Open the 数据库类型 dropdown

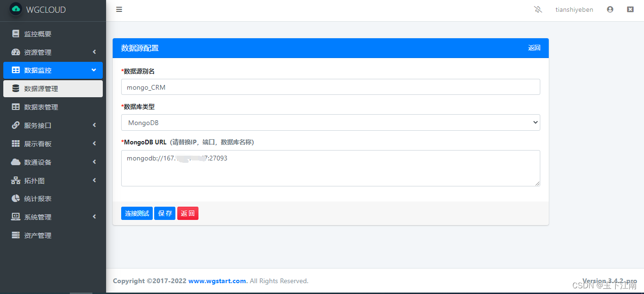[x=330, y=122]
